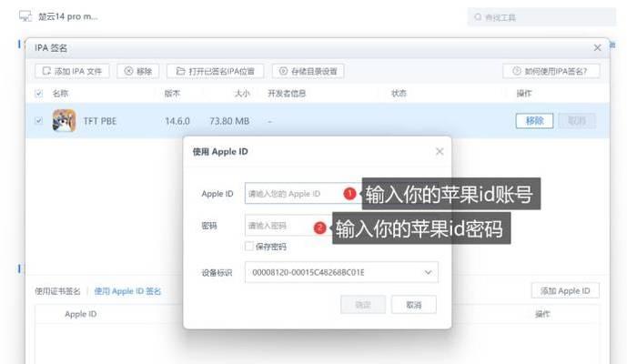Open the 如何使用IPA签名? help button
Screen dimensions: 627x364
click(x=551, y=71)
